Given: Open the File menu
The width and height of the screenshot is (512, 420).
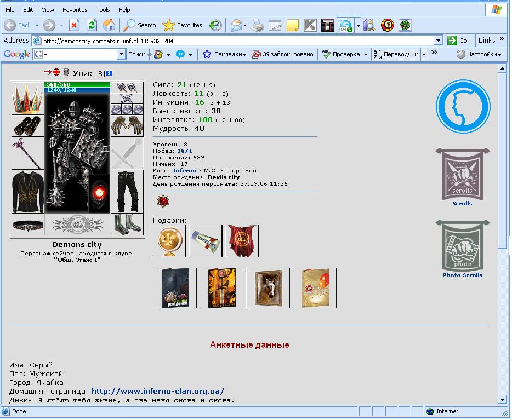Looking at the screenshot, I should (10, 10).
